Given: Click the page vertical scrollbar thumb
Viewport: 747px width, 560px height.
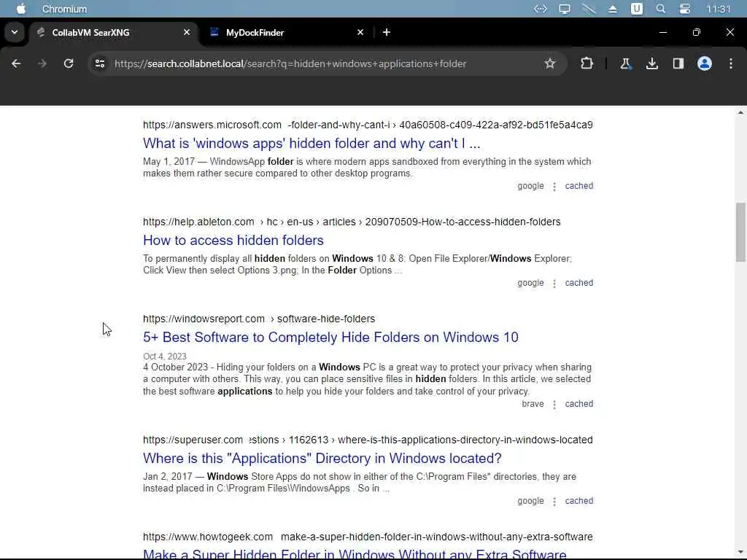Looking at the screenshot, I should click(740, 232).
